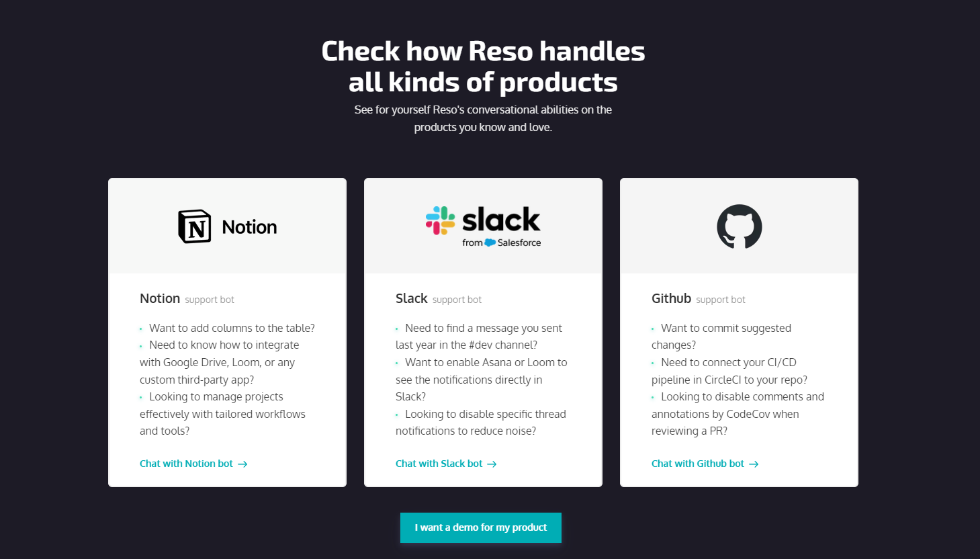This screenshot has width=980, height=559.
Task: Click the Slack hashtag logo icon
Action: [440, 220]
